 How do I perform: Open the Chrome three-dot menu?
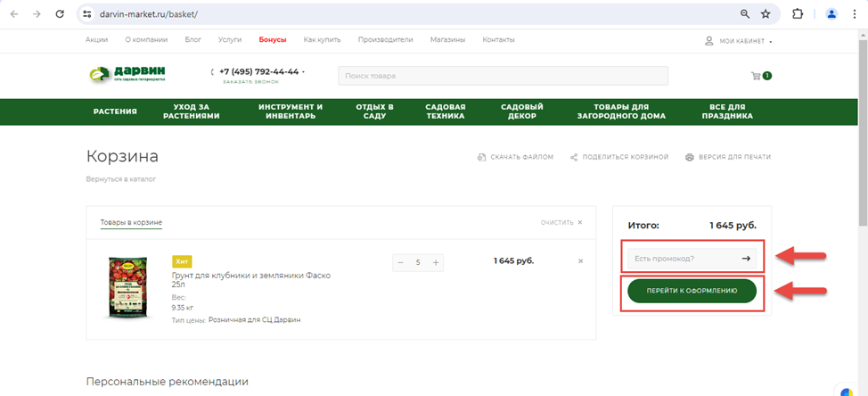pyautogui.click(x=855, y=14)
